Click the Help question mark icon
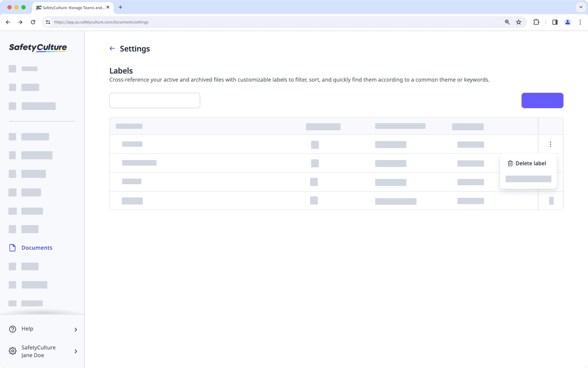 (x=13, y=329)
